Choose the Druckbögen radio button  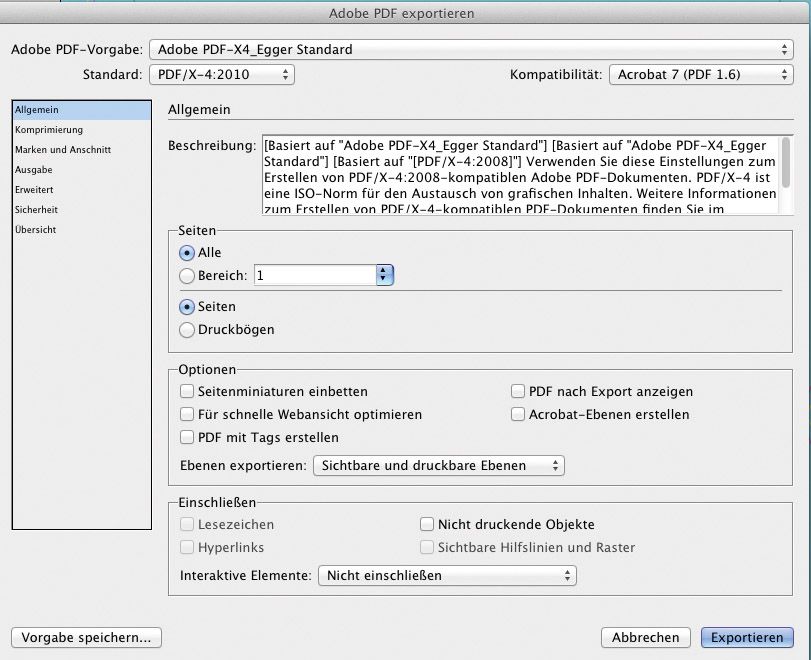tap(187, 329)
